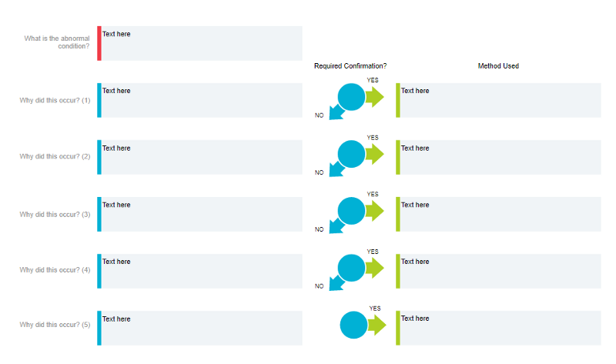The image size is (616, 364).
Task: Click the 'What is the abnormal condition?' label
Action: coord(56,42)
